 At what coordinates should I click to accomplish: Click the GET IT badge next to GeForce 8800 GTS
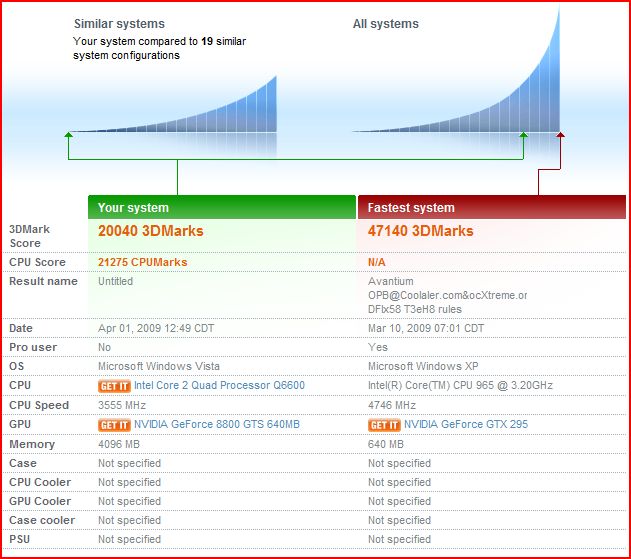114,425
